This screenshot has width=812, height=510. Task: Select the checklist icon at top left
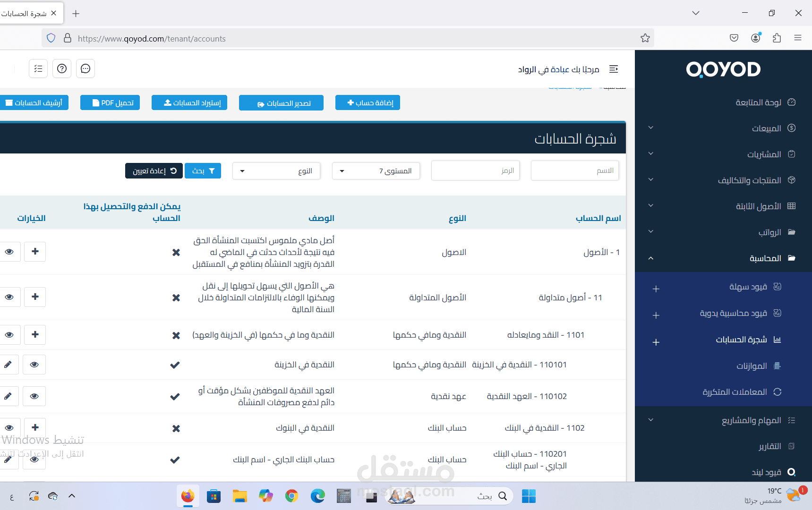coord(38,68)
